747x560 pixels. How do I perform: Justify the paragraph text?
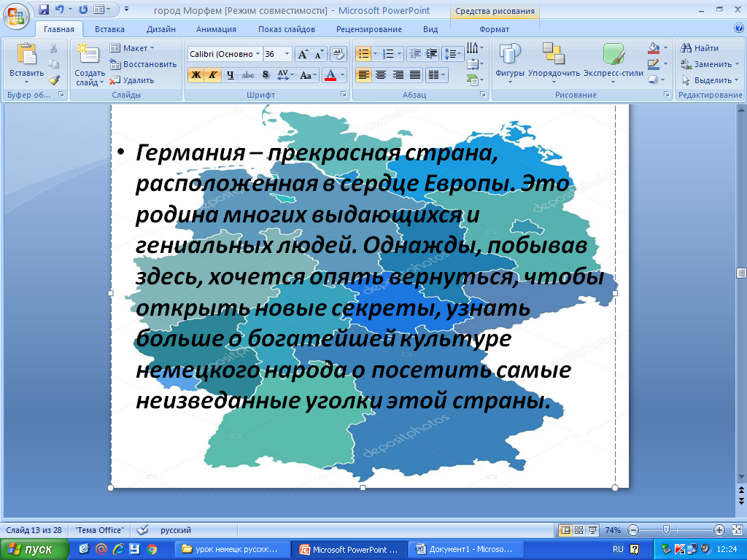pyautogui.click(x=415, y=74)
